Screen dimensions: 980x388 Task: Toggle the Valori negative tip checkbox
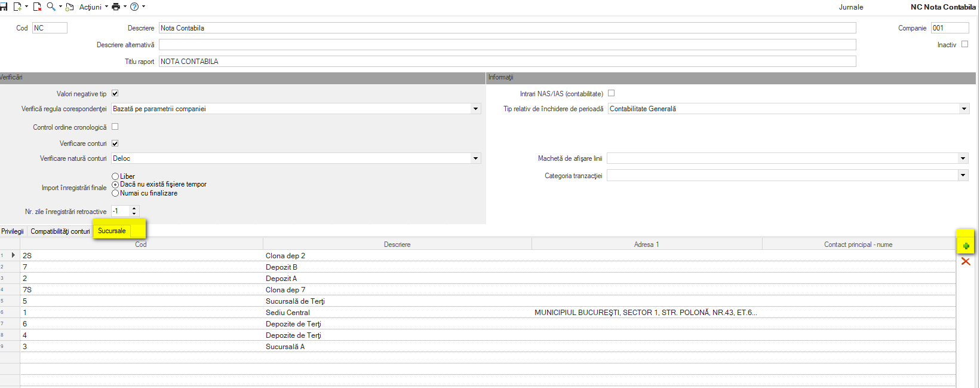[x=115, y=93]
